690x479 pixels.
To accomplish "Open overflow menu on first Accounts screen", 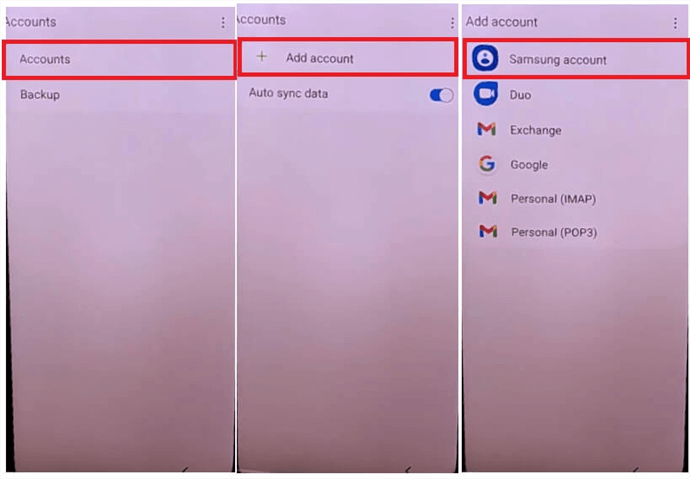I will coord(223,22).
